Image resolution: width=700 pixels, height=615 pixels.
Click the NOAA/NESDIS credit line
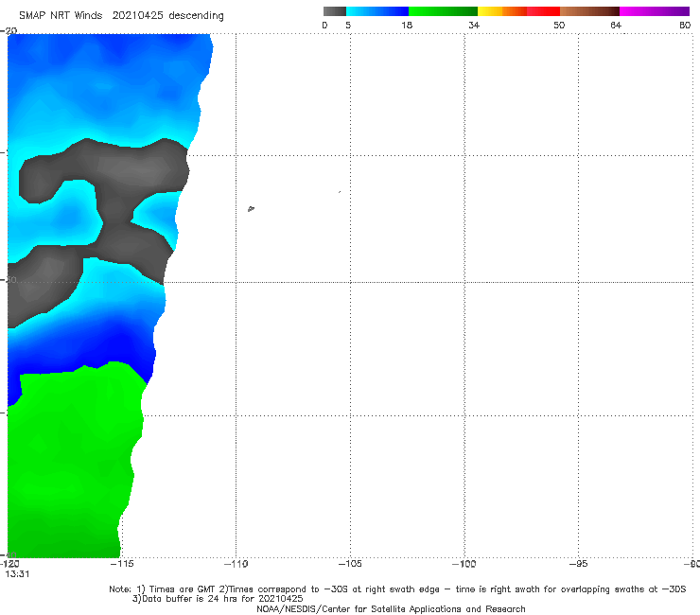391,609
